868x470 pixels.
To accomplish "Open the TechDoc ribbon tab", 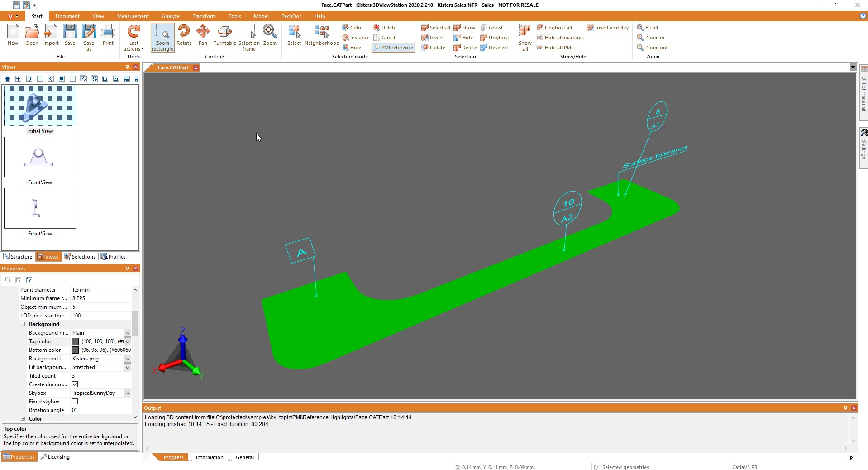I will click(291, 16).
